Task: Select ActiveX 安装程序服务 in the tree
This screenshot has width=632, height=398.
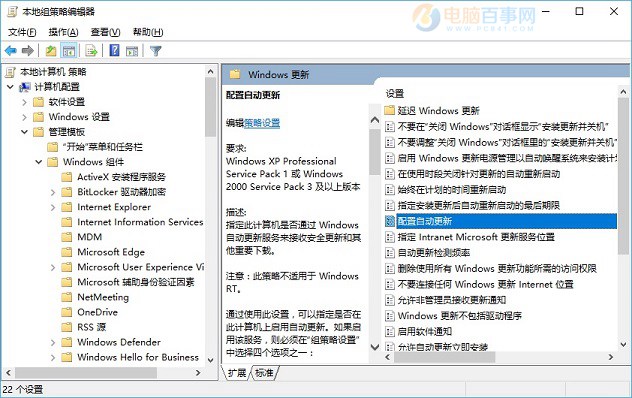Action: [121, 177]
